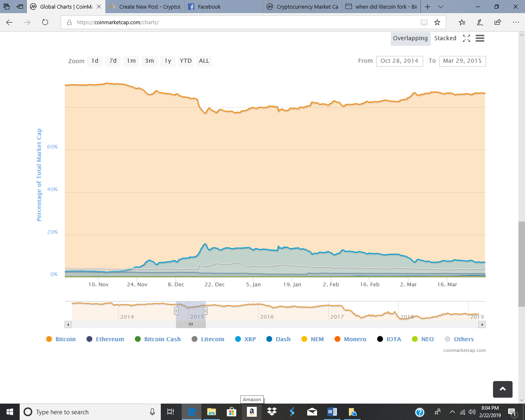Set chart zoom to 1m
Screen dimensions: 525x420
(131, 61)
